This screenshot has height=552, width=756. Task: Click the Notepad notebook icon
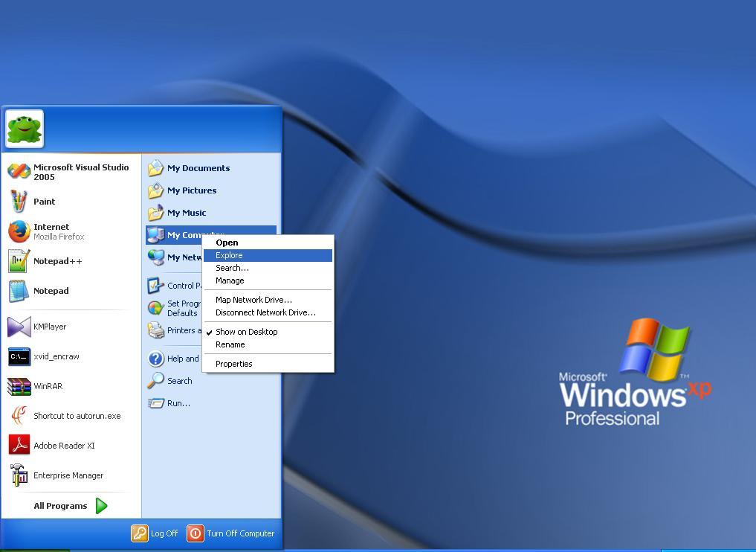[x=19, y=291]
